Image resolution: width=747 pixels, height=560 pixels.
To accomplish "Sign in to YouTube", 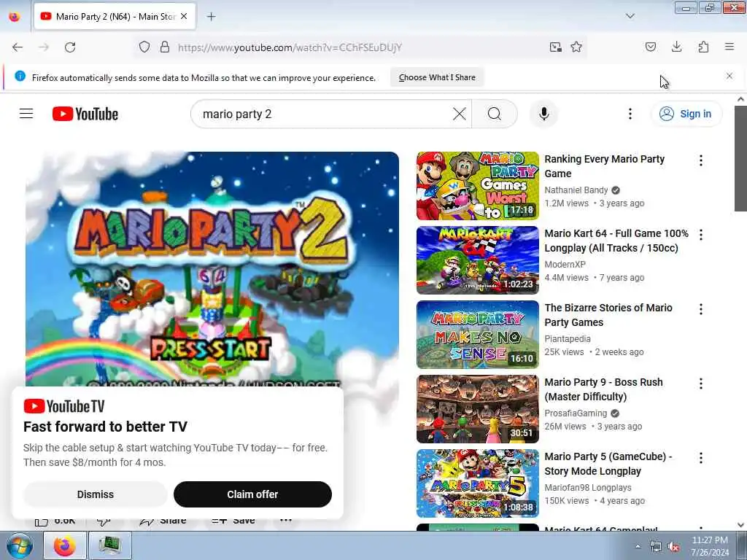I will tap(686, 114).
